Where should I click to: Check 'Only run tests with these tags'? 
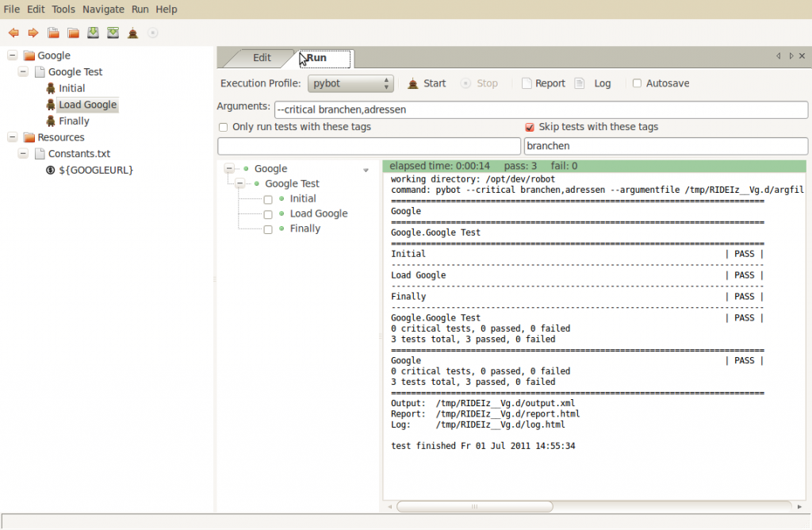[x=224, y=127]
